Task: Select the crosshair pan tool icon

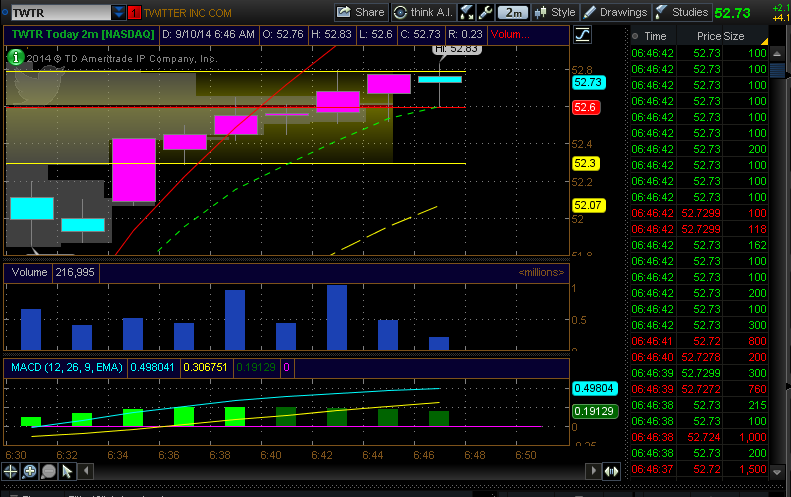Action: coord(11,472)
